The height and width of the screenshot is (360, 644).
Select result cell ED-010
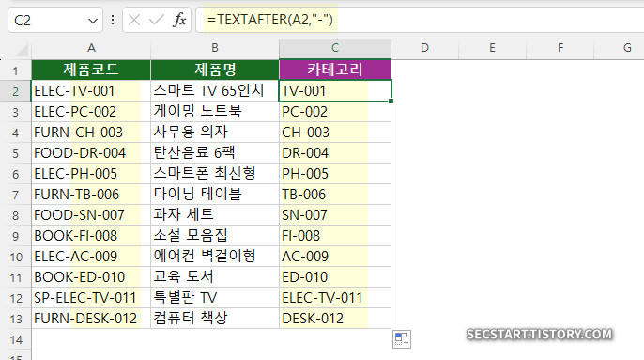pos(335,277)
